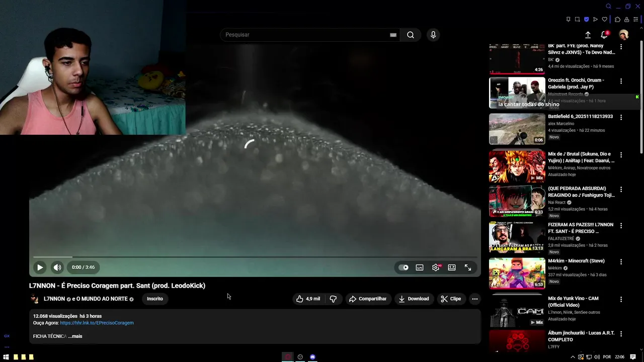Click the upload arrow icon in YouTube header
Screen dimensions: 644x362
click(588, 35)
